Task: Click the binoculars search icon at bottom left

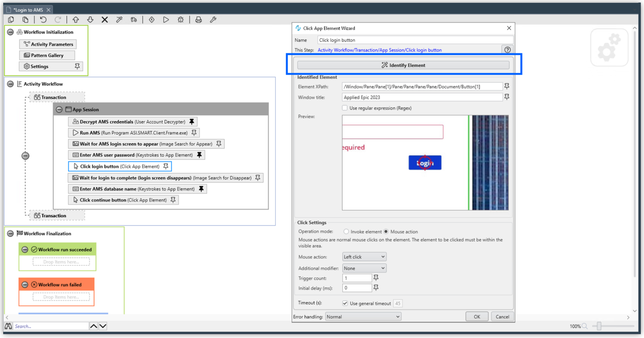Action: point(8,326)
